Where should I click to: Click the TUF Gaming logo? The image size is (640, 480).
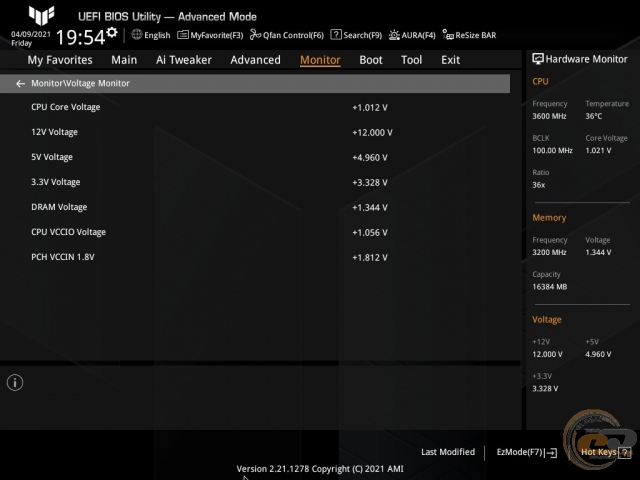coord(41,15)
